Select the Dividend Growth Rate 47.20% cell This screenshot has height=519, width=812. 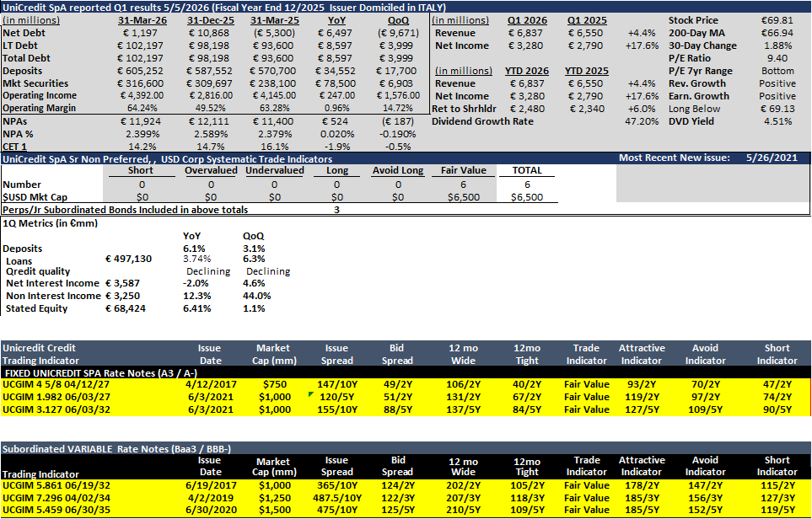coord(643,121)
